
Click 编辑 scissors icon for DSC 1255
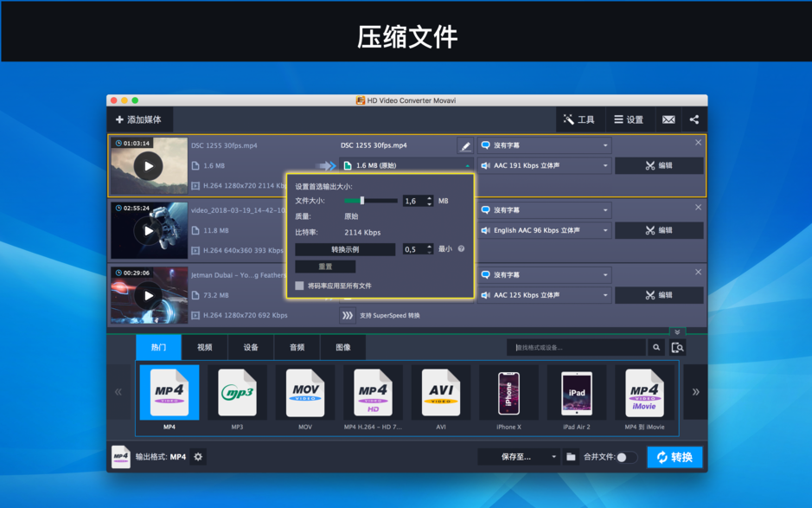click(658, 165)
